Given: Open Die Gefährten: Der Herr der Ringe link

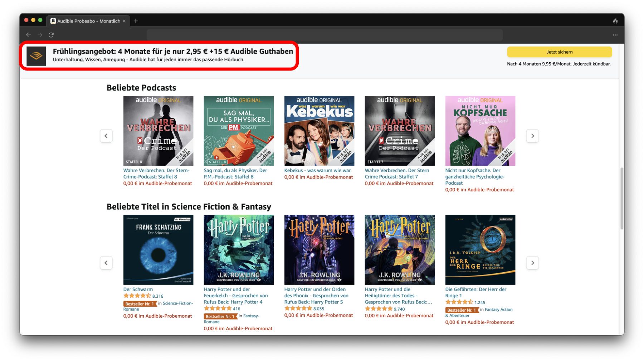Looking at the screenshot, I should click(x=476, y=292).
